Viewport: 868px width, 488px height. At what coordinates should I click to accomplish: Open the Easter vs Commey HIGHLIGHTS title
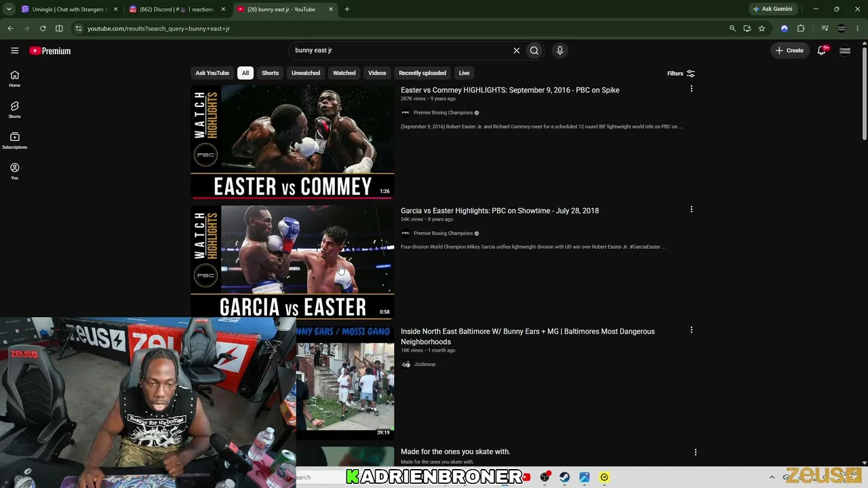510,90
